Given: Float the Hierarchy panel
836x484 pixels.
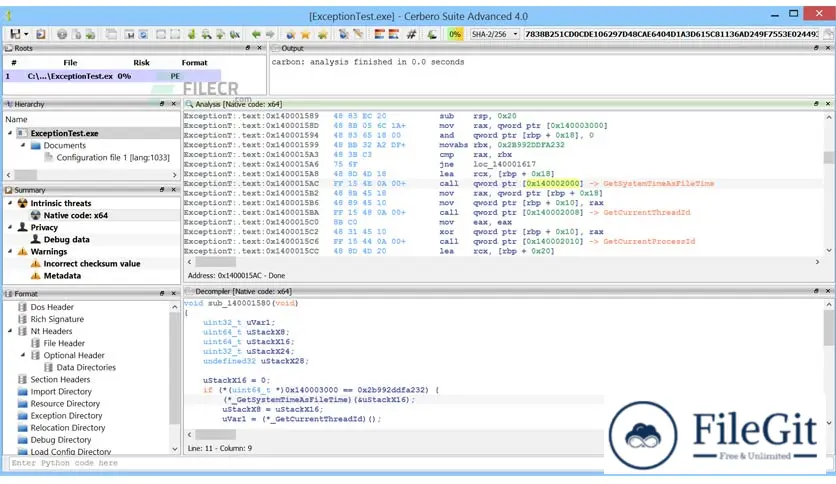Looking at the screenshot, I should (x=162, y=104).
